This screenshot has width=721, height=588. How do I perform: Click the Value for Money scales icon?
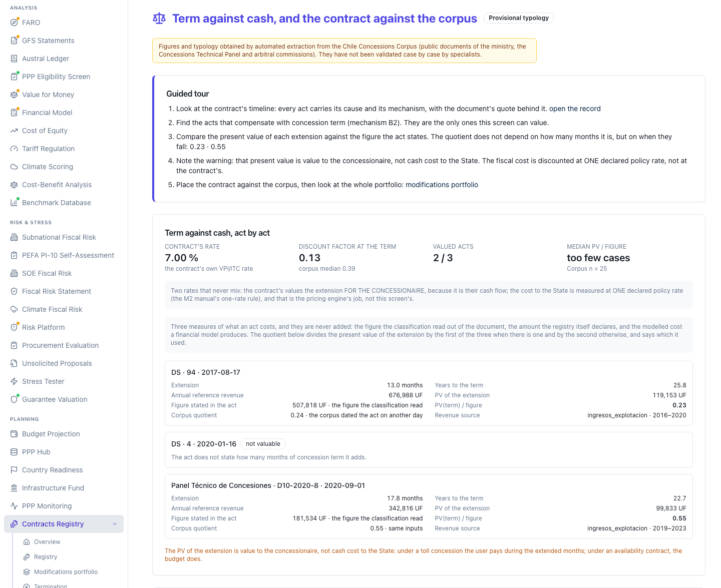[14, 95]
